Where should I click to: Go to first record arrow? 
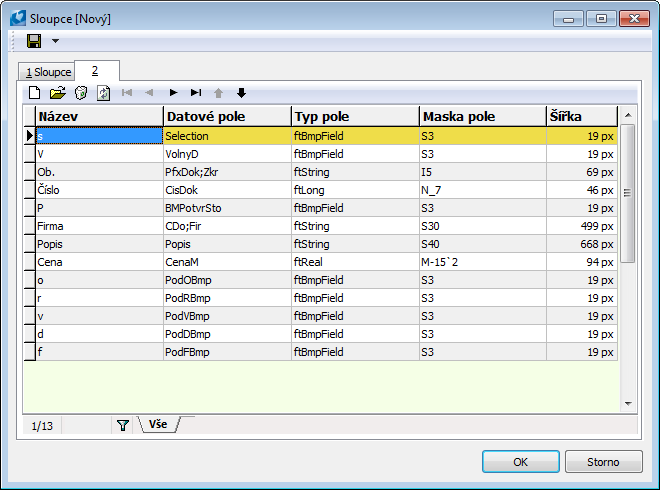pyautogui.click(x=127, y=93)
